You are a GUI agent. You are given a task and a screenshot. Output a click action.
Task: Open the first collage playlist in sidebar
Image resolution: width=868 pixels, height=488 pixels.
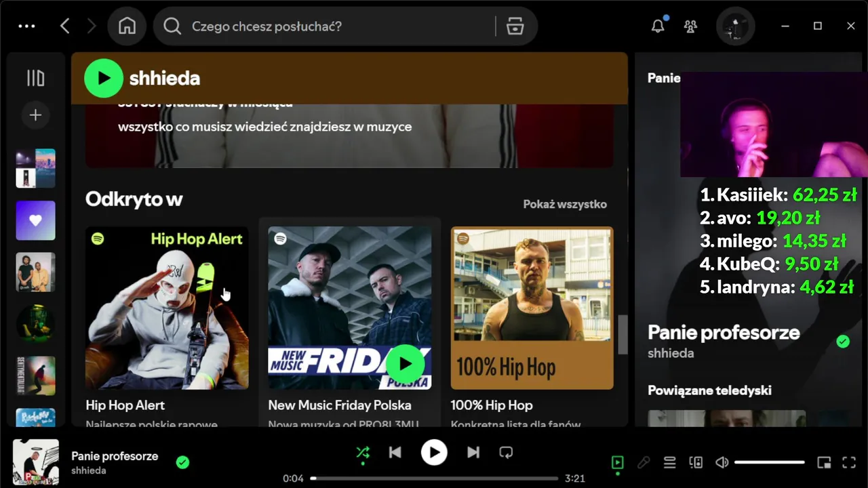pos(35,168)
